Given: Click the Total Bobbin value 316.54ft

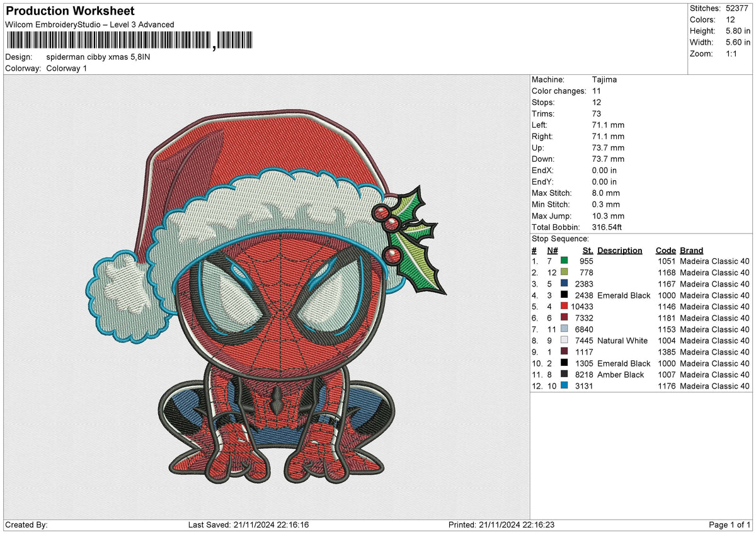Looking at the screenshot, I should [x=607, y=227].
